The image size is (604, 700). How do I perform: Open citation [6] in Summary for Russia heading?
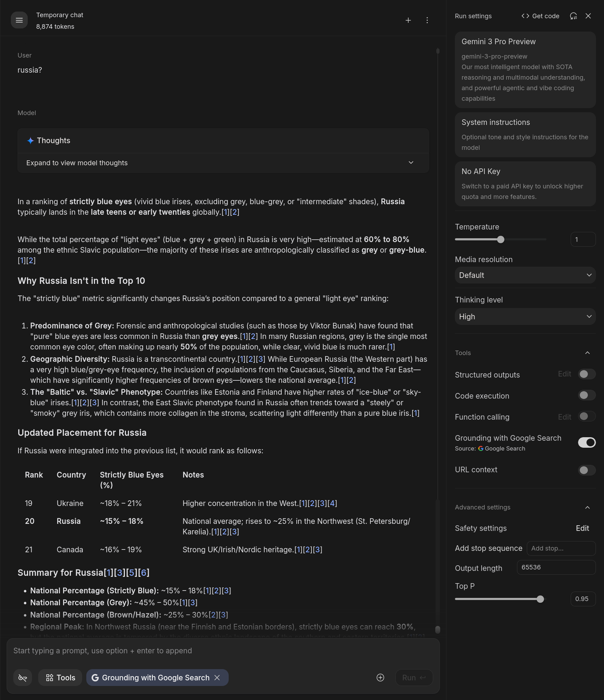point(144,573)
